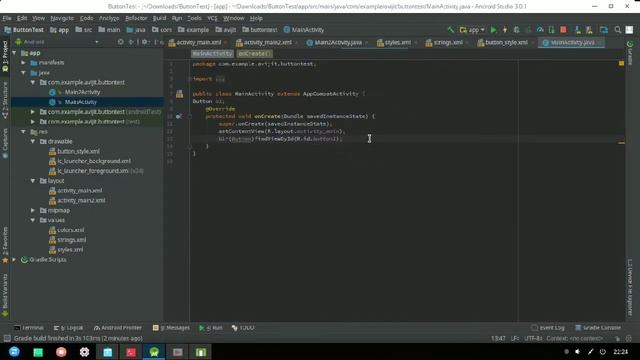
Task: Click the Search Everywhere magnifier icon
Action: tap(618, 30)
